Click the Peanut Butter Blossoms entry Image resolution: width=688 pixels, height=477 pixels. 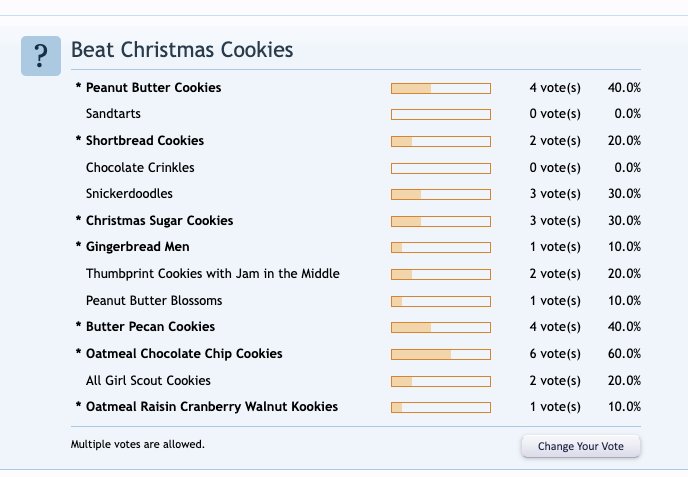click(154, 301)
